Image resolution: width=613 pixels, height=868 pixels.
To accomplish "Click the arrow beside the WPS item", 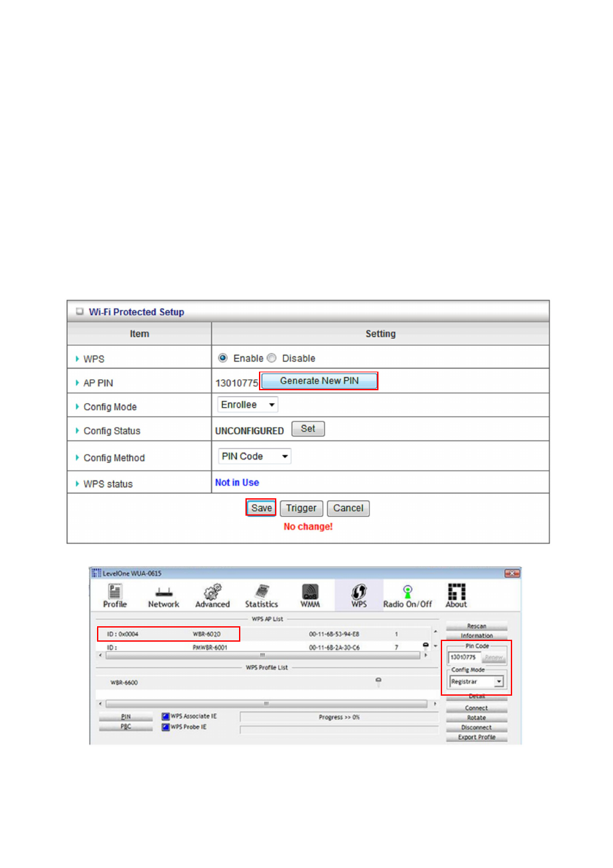I will [77, 359].
